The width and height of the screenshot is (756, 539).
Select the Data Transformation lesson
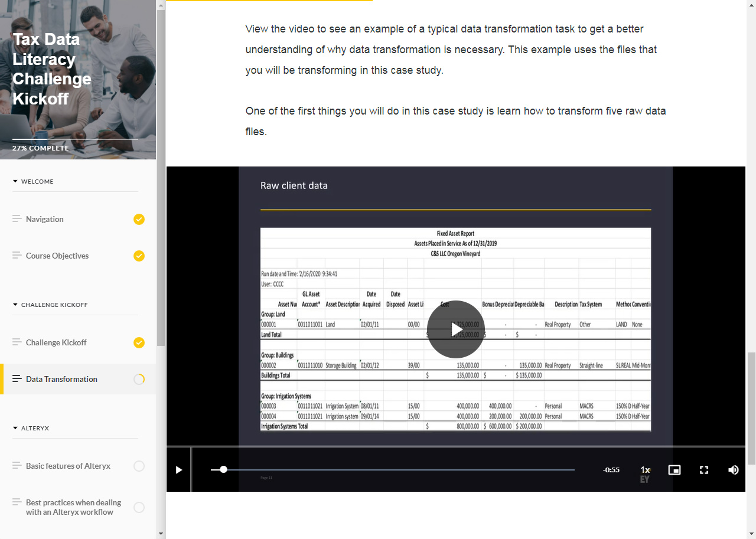click(78, 379)
